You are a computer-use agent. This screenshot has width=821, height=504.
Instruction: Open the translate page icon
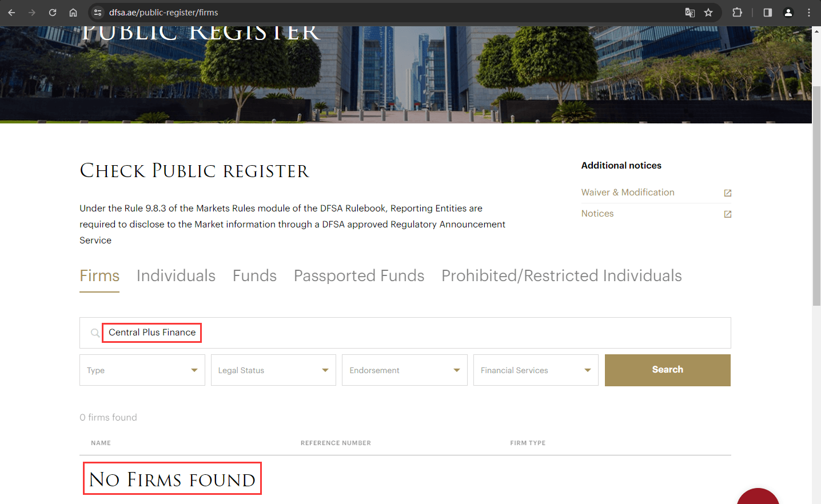coord(690,13)
